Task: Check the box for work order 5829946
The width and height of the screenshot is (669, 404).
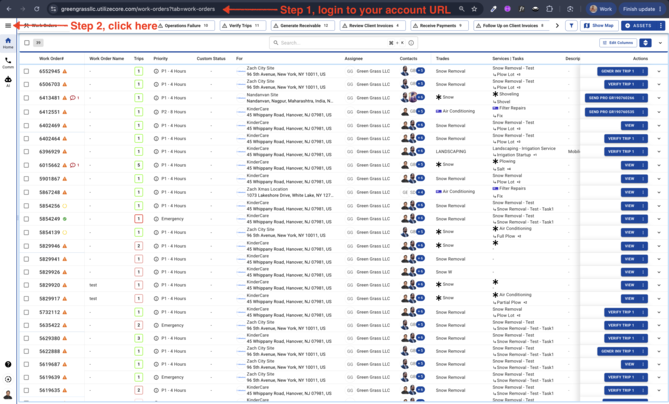Action: (x=26, y=246)
